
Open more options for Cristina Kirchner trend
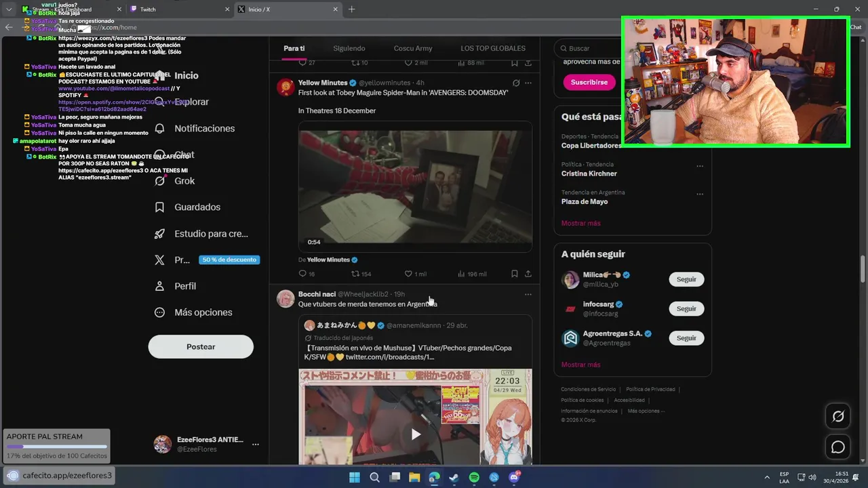tap(700, 166)
